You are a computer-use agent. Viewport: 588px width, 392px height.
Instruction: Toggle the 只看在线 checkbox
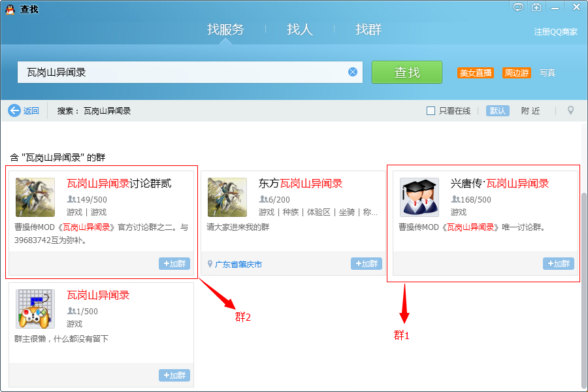(431, 110)
